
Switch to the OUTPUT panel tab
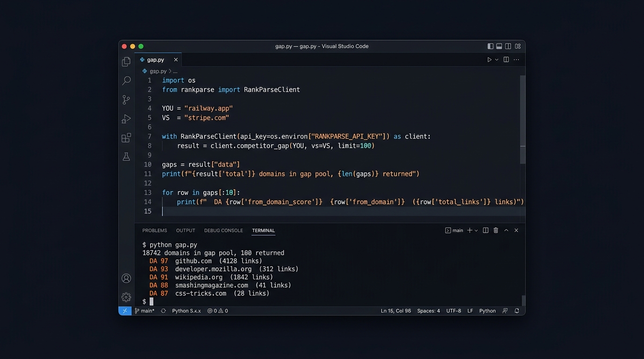(185, 230)
